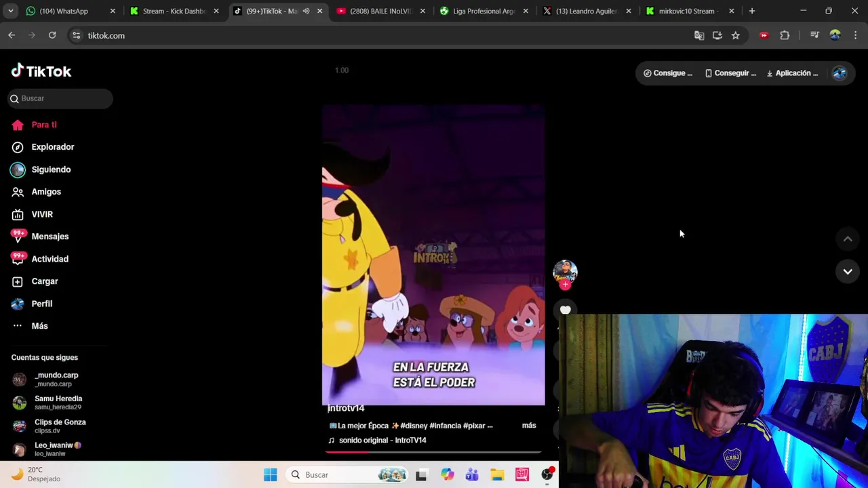
Task: Bookmark this page with the star
Action: point(736,35)
